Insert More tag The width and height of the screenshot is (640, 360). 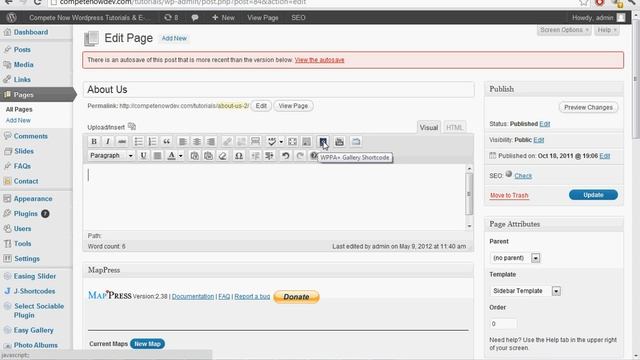pyautogui.click(x=256, y=142)
